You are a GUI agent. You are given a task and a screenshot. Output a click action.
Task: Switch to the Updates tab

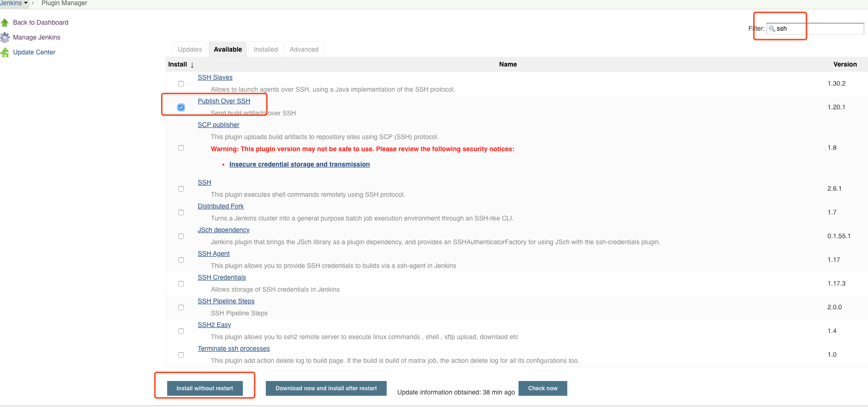pos(190,49)
